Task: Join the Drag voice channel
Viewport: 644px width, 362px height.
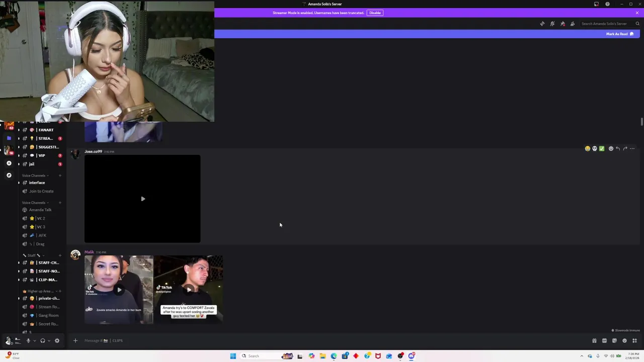Action: point(40,244)
